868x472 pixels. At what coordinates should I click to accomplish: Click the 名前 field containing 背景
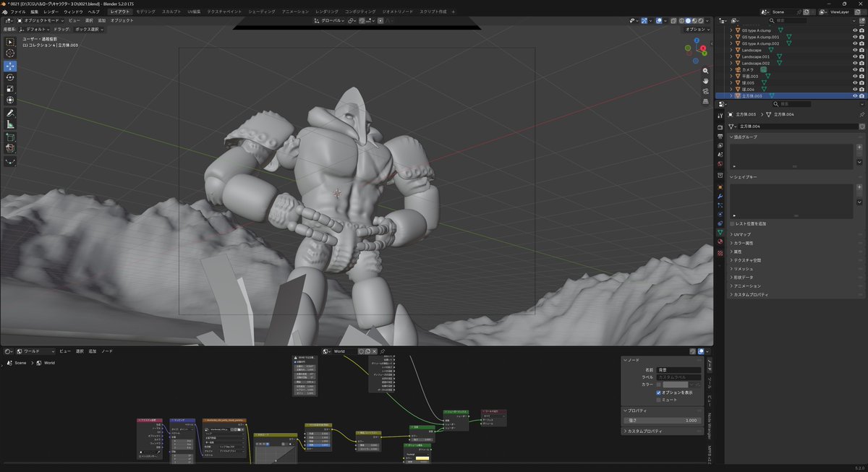click(678, 370)
